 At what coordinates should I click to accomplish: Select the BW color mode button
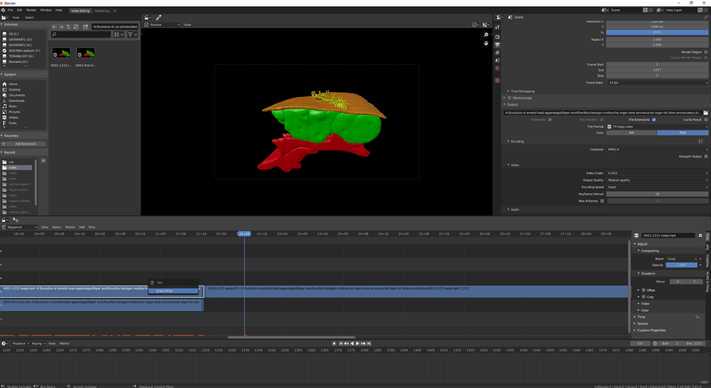tap(632, 133)
